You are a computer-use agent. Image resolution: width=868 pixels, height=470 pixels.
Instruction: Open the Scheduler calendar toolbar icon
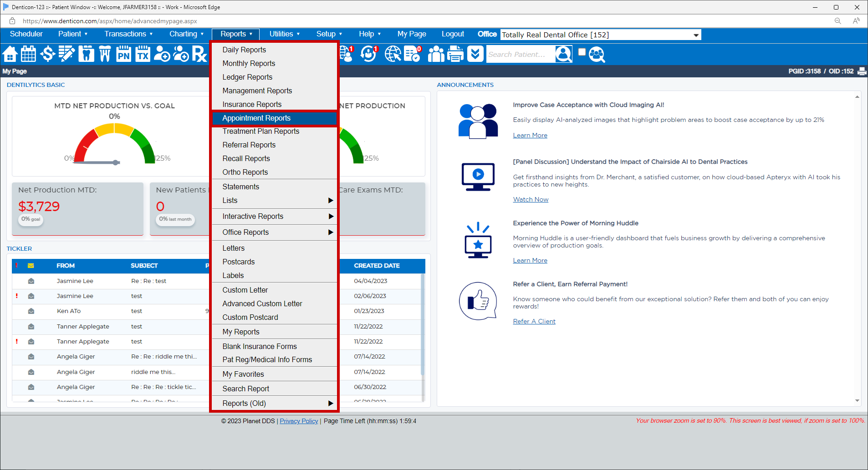(x=28, y=54)
